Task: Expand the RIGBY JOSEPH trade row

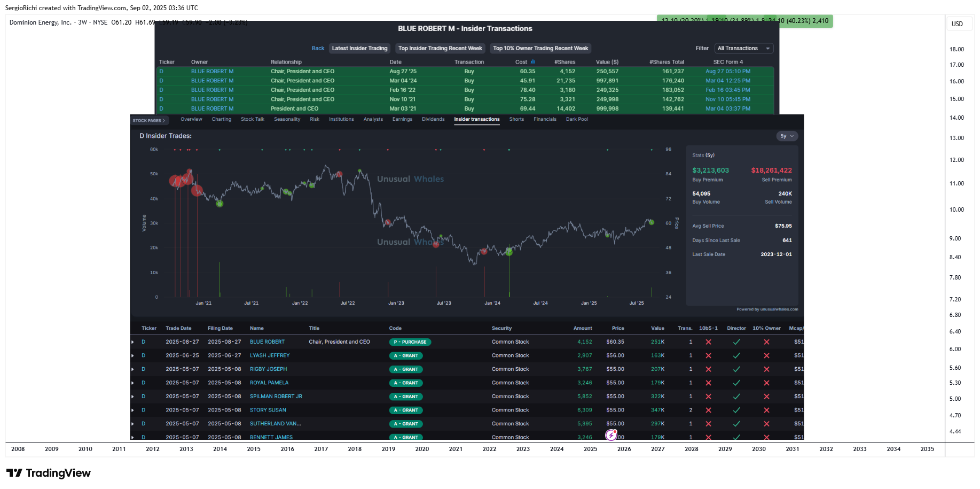Action: pyautogui.click(x=133, y=369)
